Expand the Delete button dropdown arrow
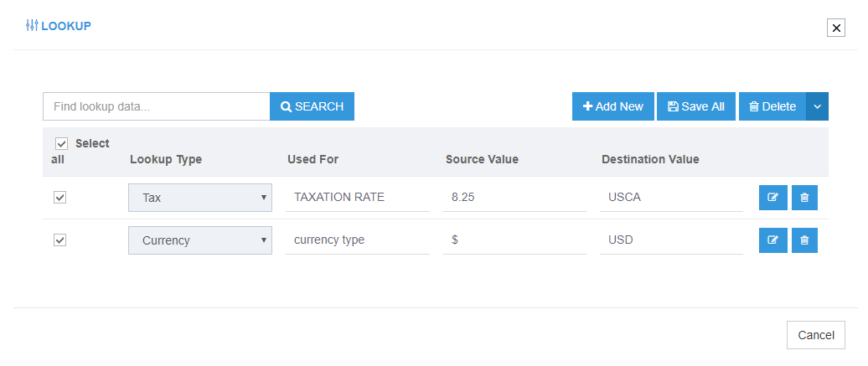 (817, 106)
